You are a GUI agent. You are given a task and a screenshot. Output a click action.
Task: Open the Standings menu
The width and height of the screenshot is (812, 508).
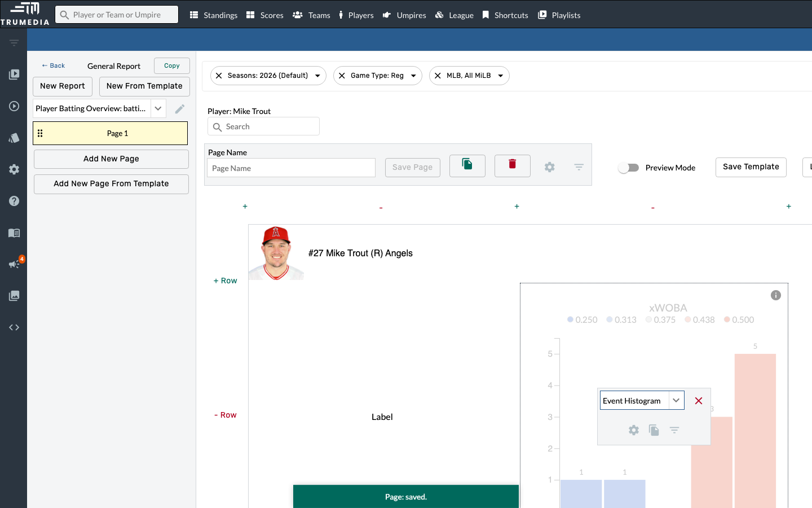coord(214,15)
